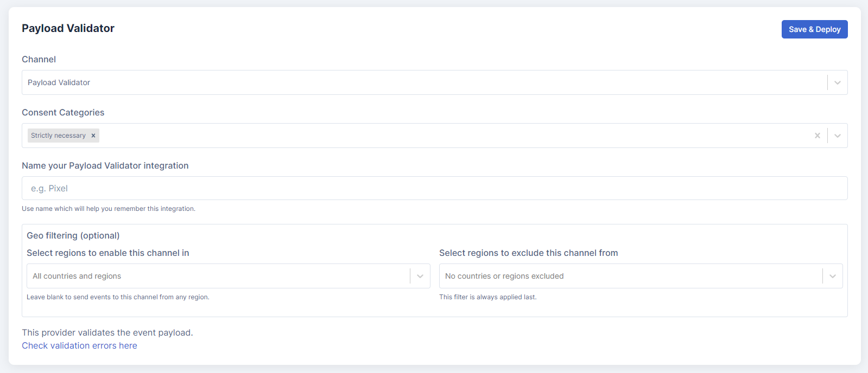
Task: Click the All countries and regions select
Action: coord(217,276)
